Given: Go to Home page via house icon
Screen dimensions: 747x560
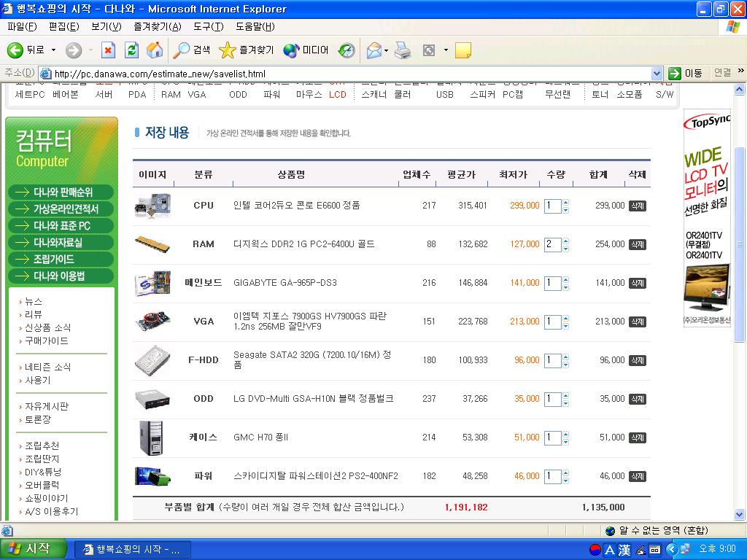Looking at the screenshot, I should 155,50.
